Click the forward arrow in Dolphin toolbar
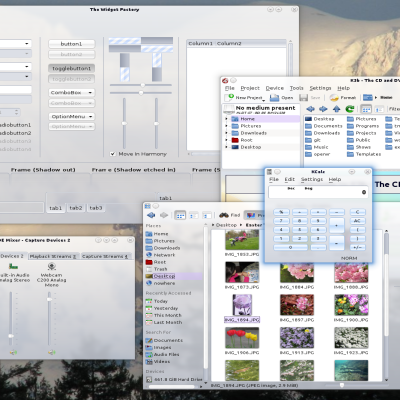The height and width of the screenshot is (400, 400). coord(164,215)
